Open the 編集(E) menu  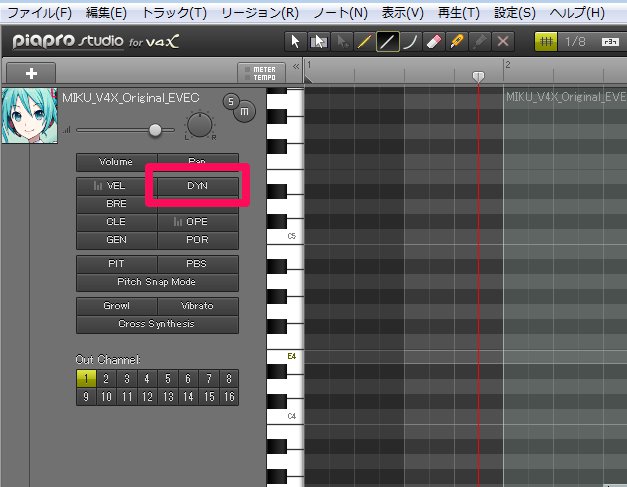(106, 13)
